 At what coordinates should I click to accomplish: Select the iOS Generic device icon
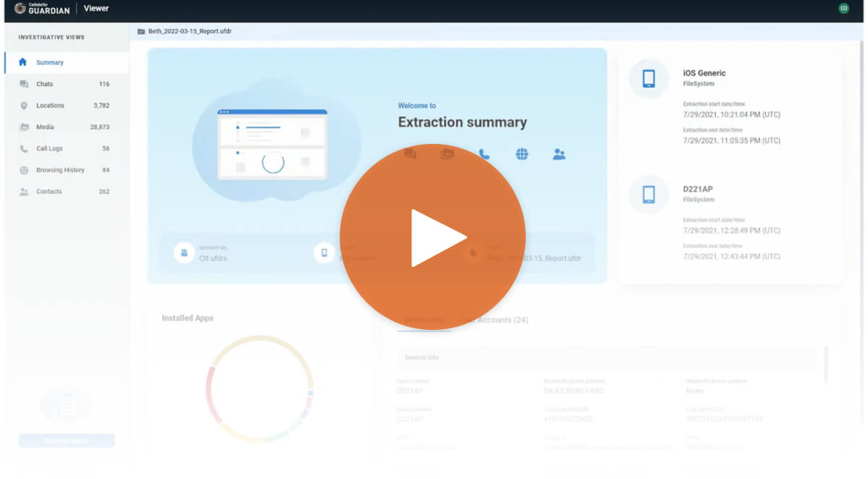pyautogui.click(x=649, y=78)
